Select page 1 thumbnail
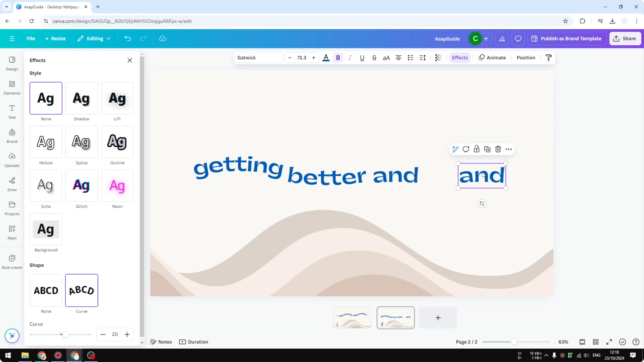 [352, 318]
